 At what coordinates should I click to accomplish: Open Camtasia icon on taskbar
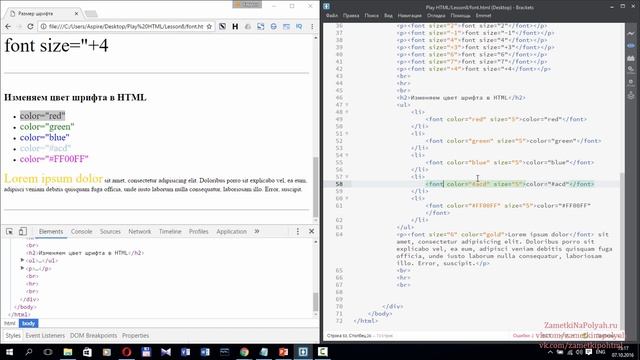[322, 352]
